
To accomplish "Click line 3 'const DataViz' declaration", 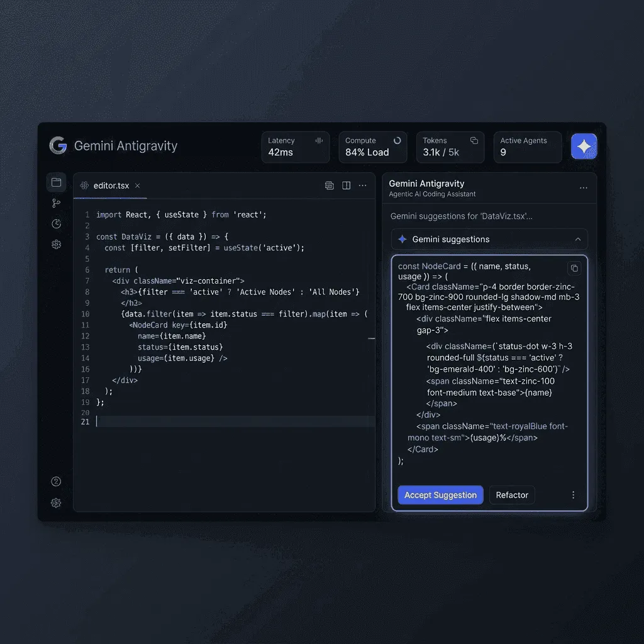I will (x=162, y=237).
